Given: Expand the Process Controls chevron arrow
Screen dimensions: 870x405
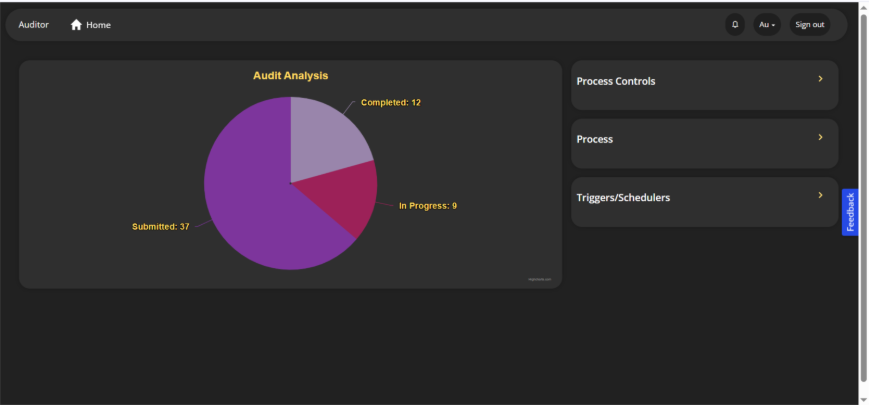Looking at the screenshot, I should coord(820,79).
